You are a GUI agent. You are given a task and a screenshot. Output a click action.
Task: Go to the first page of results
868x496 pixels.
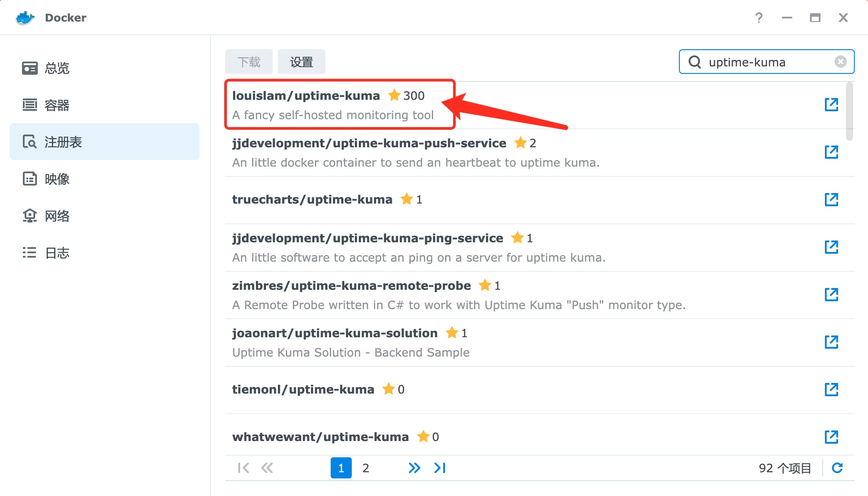pos(243,468)
